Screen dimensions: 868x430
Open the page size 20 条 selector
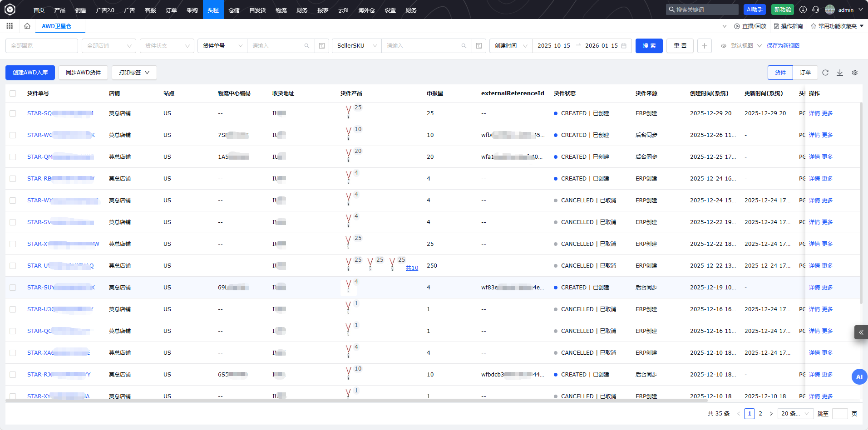point(794,414)
